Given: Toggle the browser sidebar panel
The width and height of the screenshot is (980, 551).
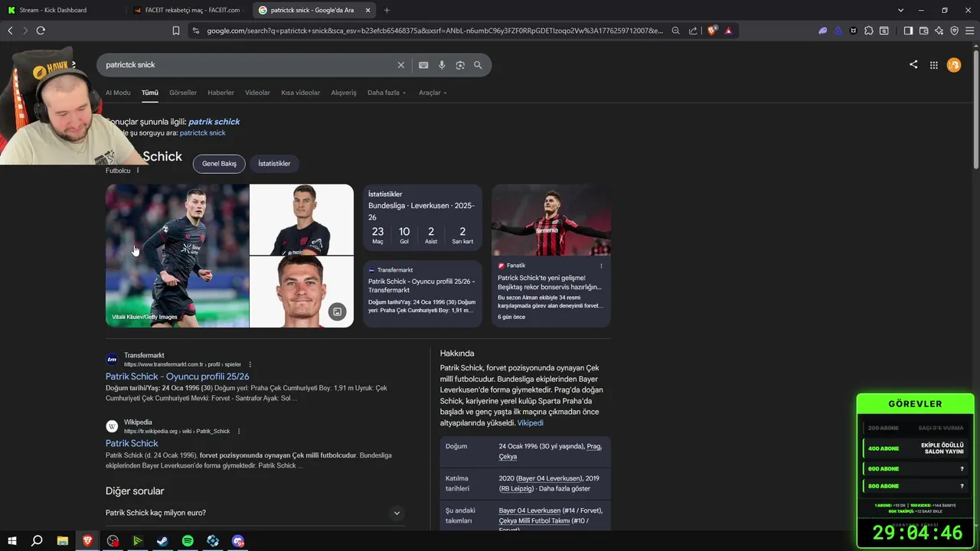Looking at the screenshot, I should pyautogui.click(x=908, y=31).
